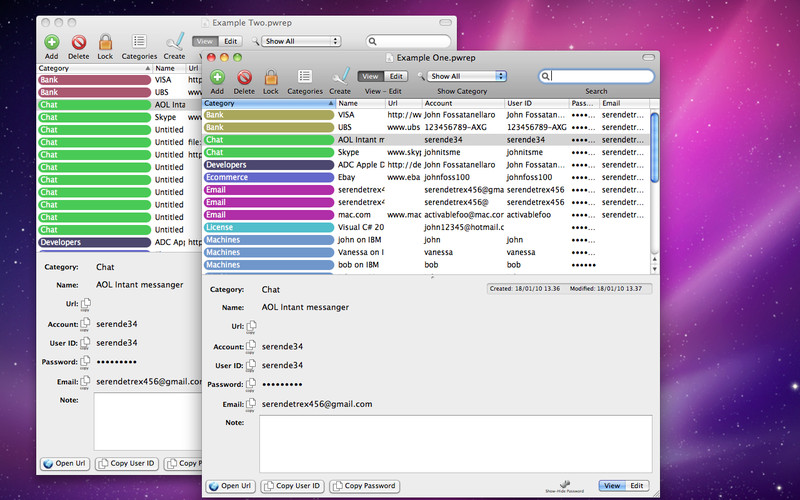
Task: Open Categories icon in Example Two window
Action: click(139, 41)
